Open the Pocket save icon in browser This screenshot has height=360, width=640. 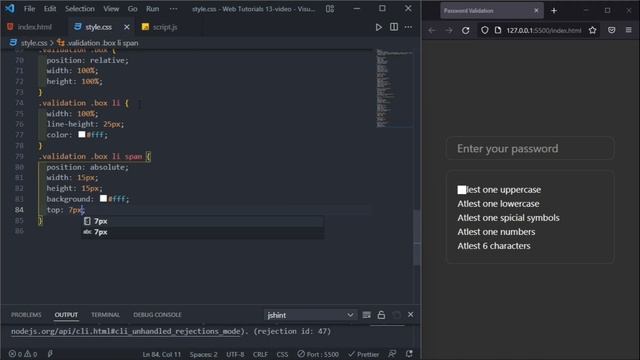coord(611,30)
